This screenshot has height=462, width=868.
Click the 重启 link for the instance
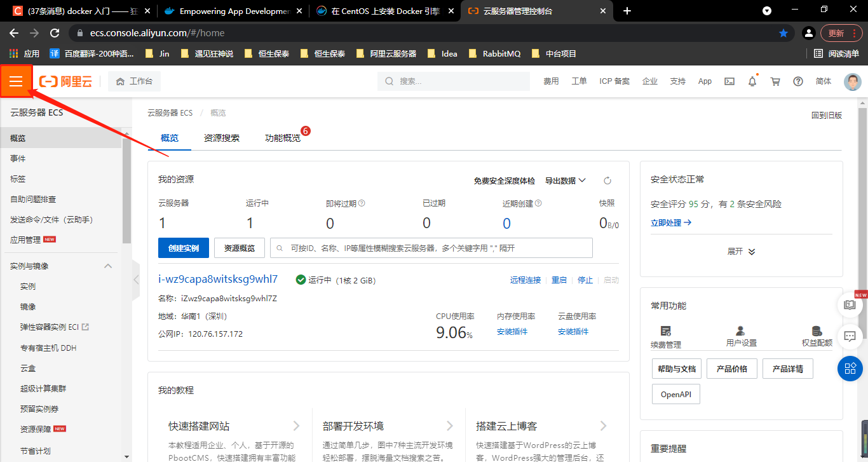[559, 280]
